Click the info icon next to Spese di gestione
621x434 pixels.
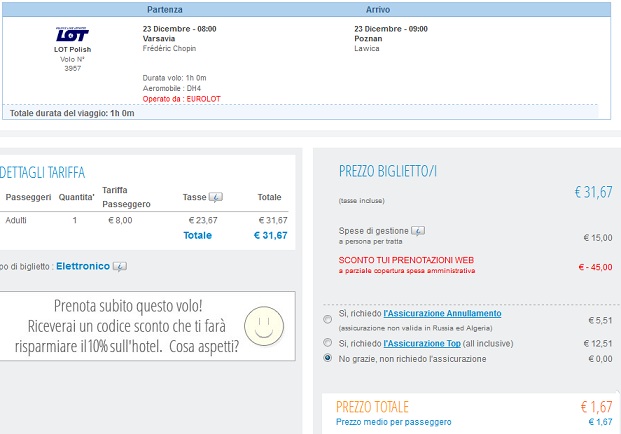point(418,230)
